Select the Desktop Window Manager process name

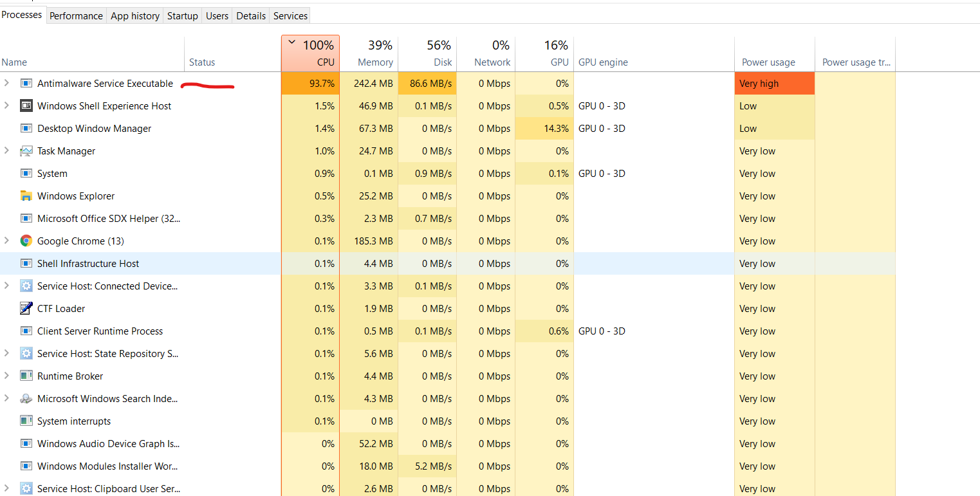coord(95,129)
